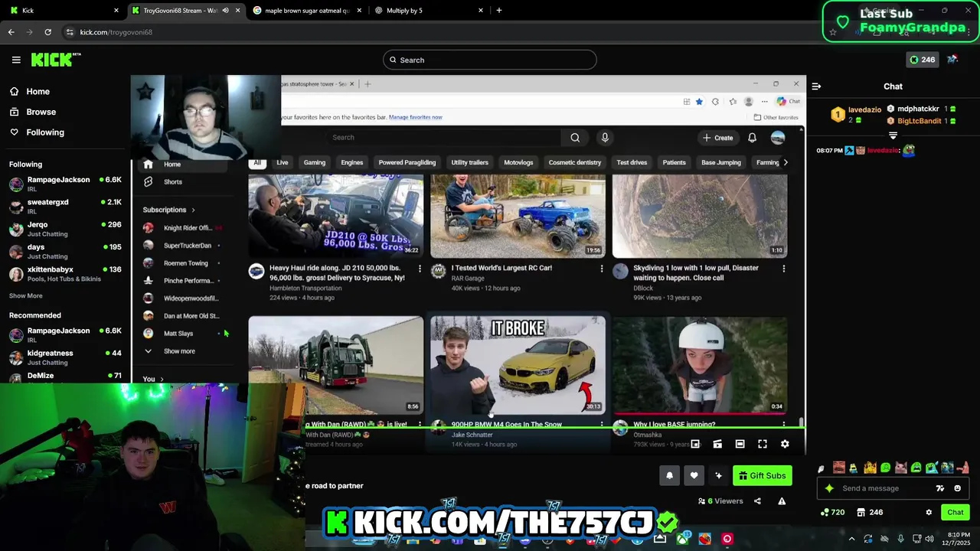Toggle follow heart button under stream
This screenshot has height=551, width=980.
694,475
